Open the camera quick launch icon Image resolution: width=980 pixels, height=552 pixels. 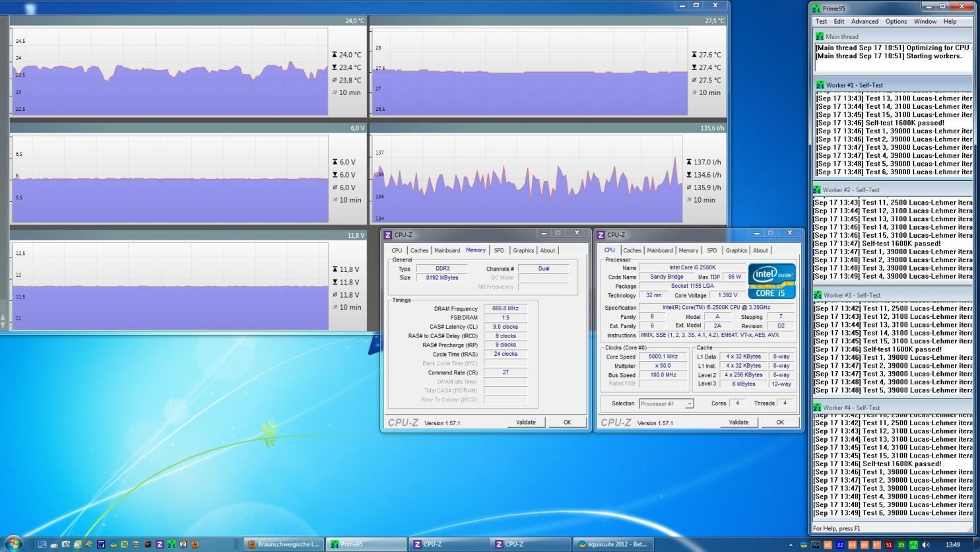click(x=65, y=544)
